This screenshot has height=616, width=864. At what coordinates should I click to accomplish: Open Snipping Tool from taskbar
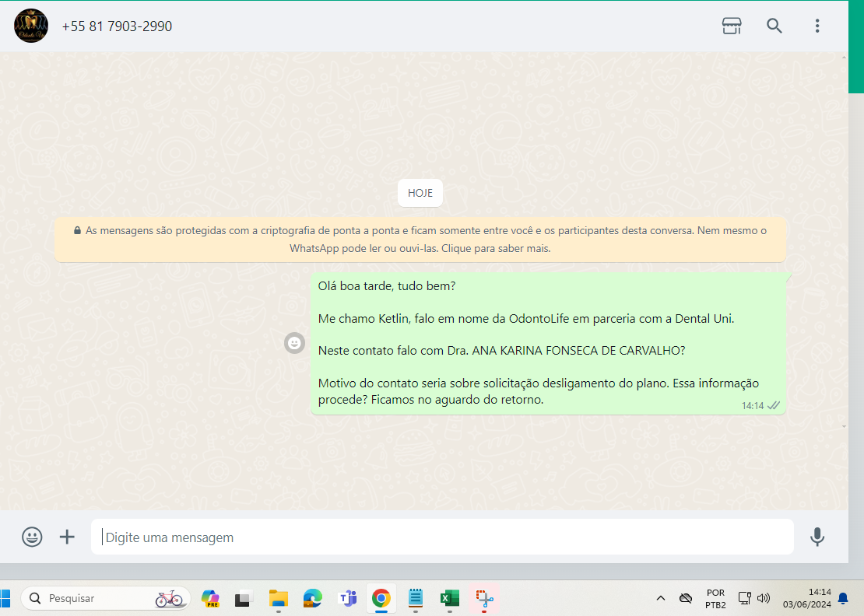[x=485, y=598]
